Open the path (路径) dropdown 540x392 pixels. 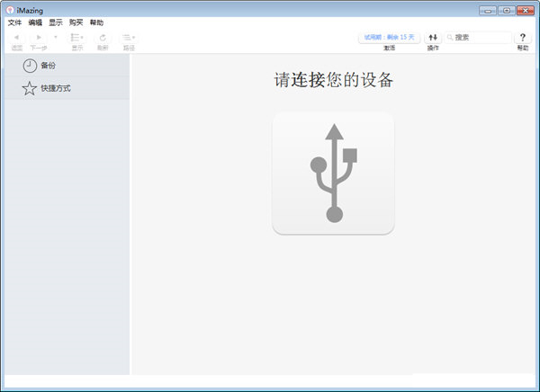pos(129,38)
